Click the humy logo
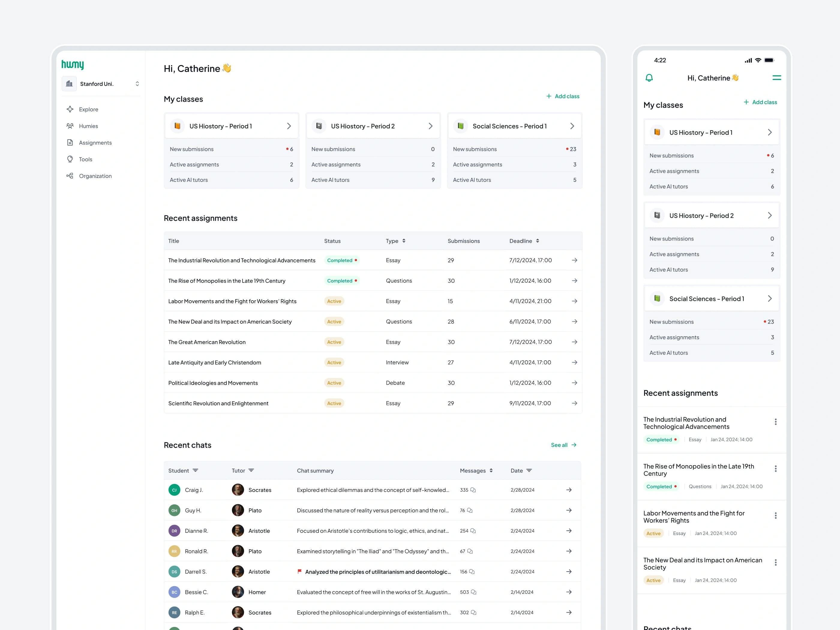 point(73,64)
